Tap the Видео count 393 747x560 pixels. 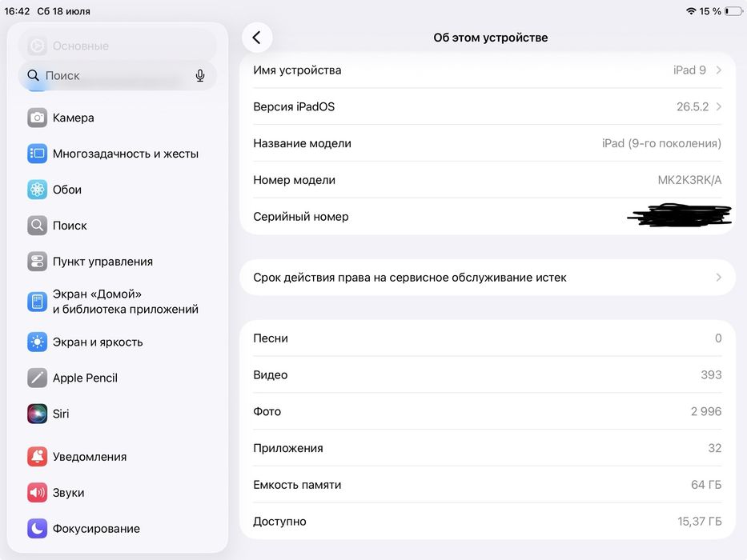point(711,374)
